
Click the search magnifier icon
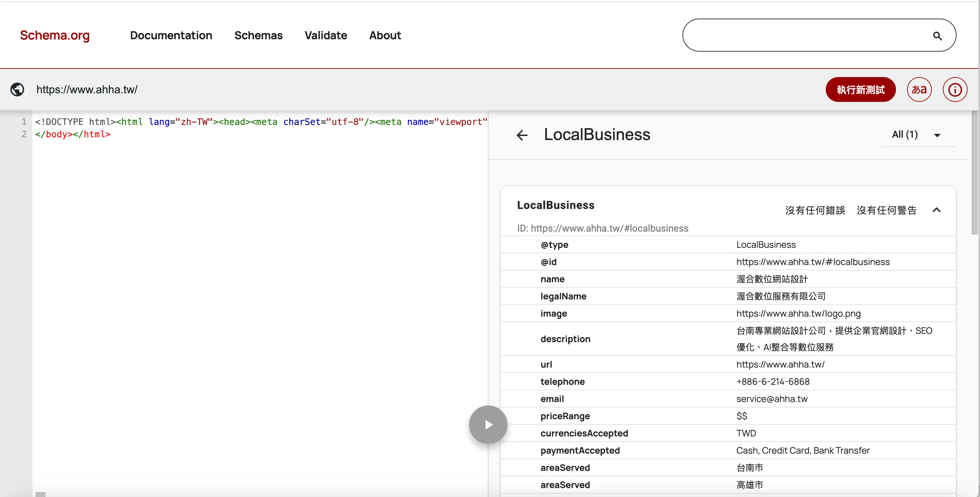937,36
